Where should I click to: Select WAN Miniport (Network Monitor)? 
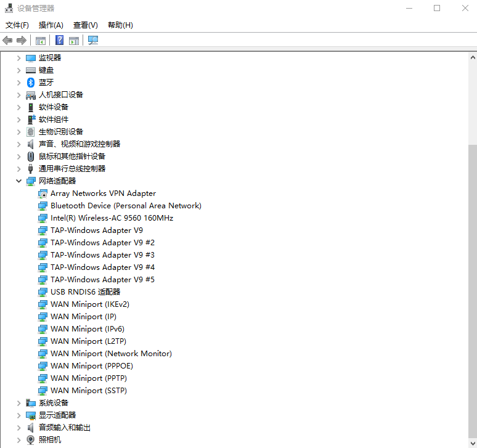[x=112, y=354]
